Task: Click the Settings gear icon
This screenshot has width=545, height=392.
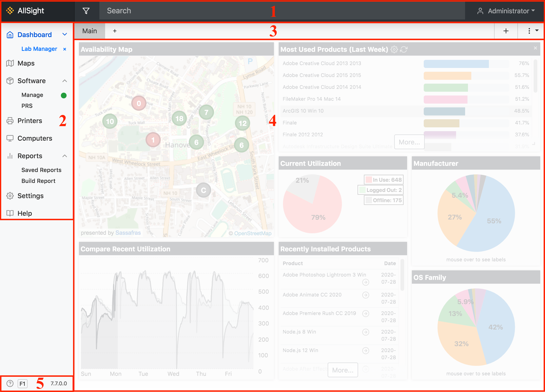Action: pyautogui.click(x=10, y=196)
